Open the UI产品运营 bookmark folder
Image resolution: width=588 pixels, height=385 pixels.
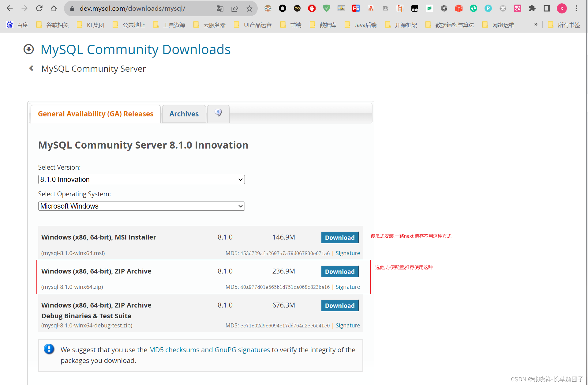pos(253,25)
